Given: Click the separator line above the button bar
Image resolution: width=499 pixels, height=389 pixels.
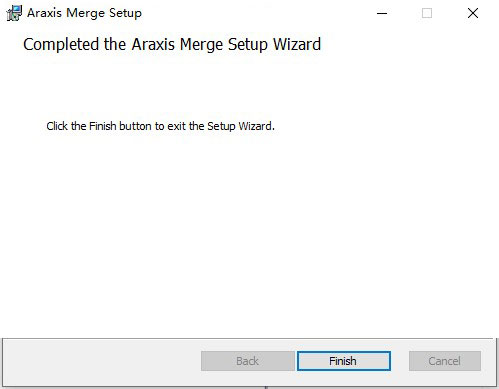Looking at the screenshot, I should coord(248,339).
